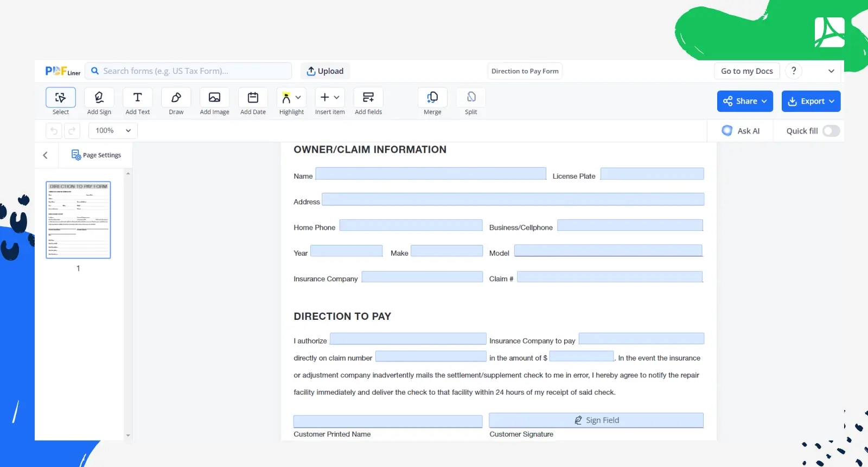Open the Add fields tool
The image size is (868, 467).
[x=368, y=102]
